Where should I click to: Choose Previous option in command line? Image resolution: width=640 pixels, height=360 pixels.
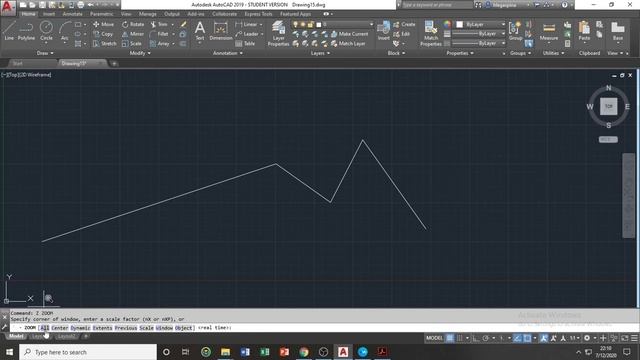click(126, 328)
